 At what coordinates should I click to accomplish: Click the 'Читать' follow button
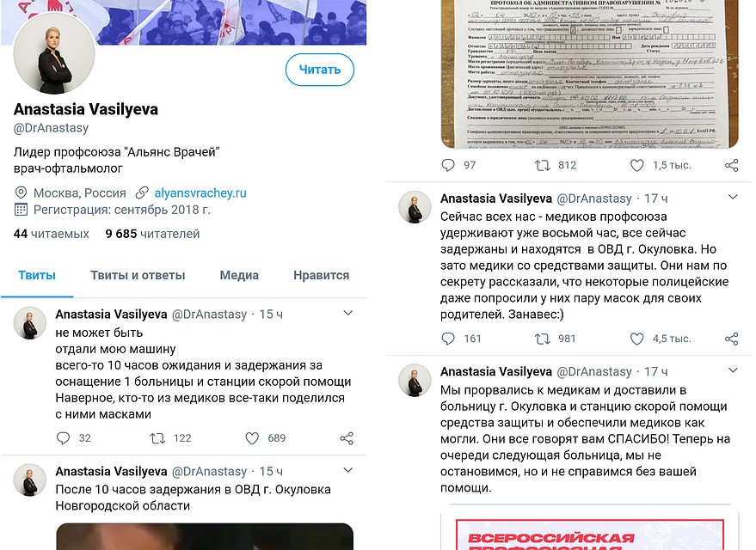tap(320, 70)
